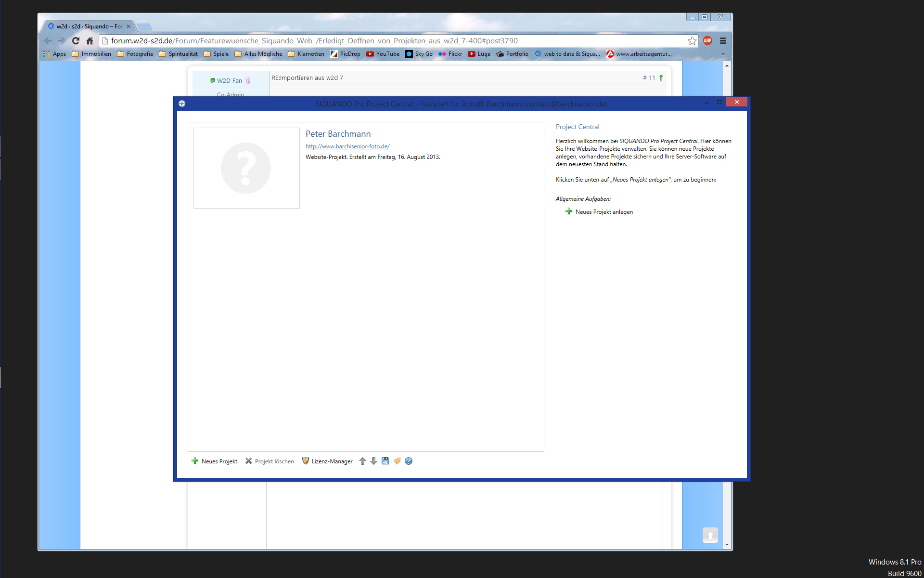Open the Sky Go bookmark
Screen dimensions: 924x578
[419, 54]
